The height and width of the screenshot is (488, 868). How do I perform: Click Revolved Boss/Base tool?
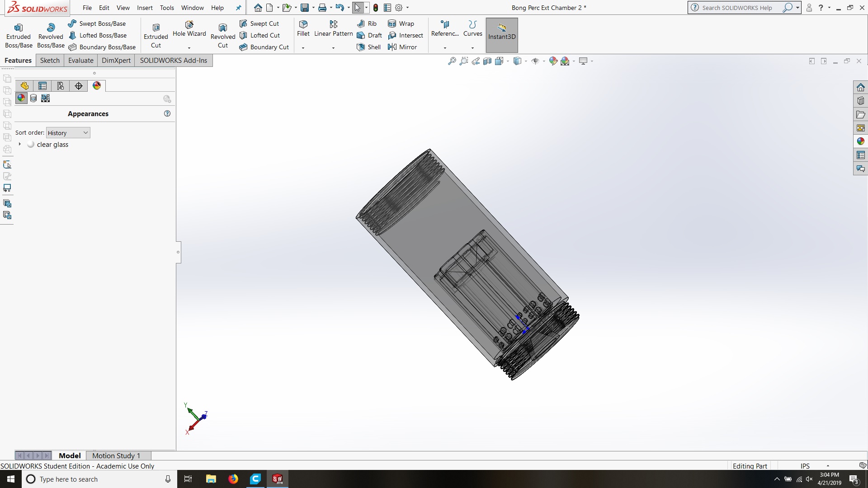pyautogui.click(x=51, y=35)
